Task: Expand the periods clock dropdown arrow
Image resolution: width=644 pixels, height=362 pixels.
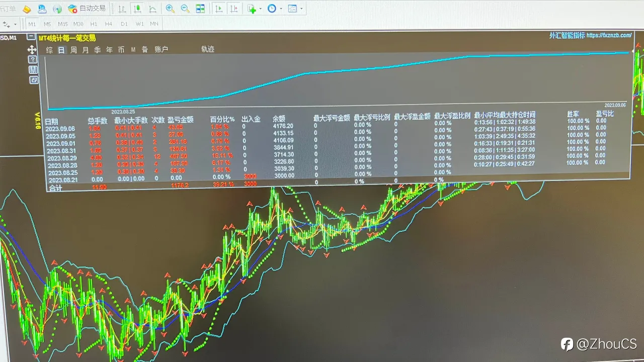Action: 280,9
